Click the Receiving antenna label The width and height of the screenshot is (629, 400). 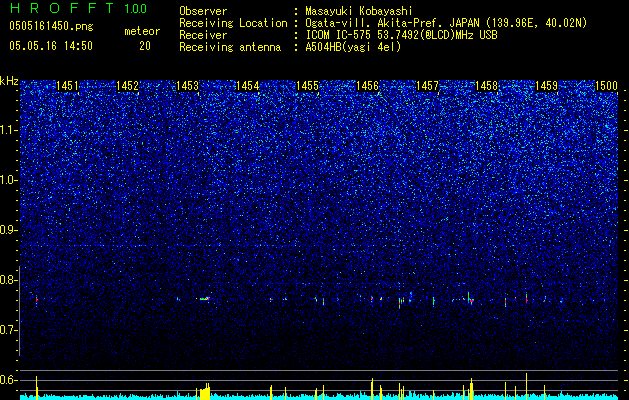pos(230,47)
